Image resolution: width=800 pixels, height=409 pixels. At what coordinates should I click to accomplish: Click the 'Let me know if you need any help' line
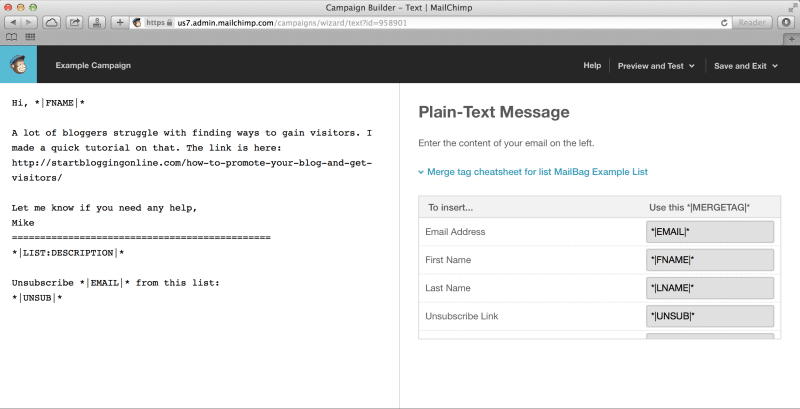coord(104,208)
